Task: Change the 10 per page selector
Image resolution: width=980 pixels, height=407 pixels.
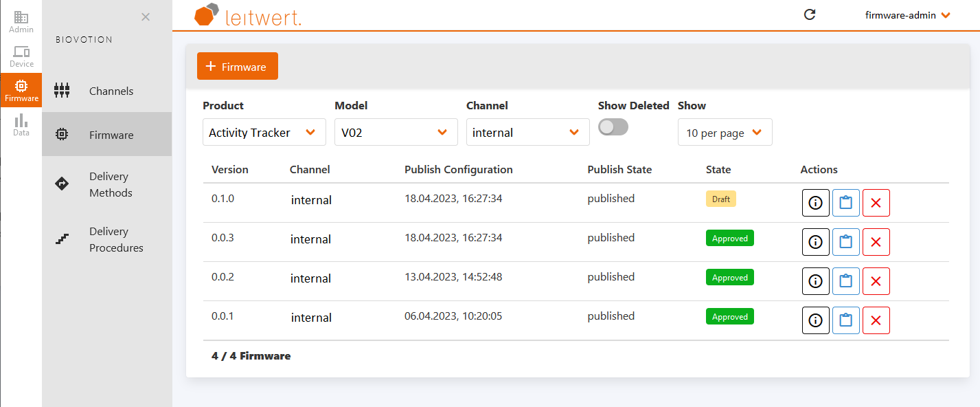Action: pos(725,133)
